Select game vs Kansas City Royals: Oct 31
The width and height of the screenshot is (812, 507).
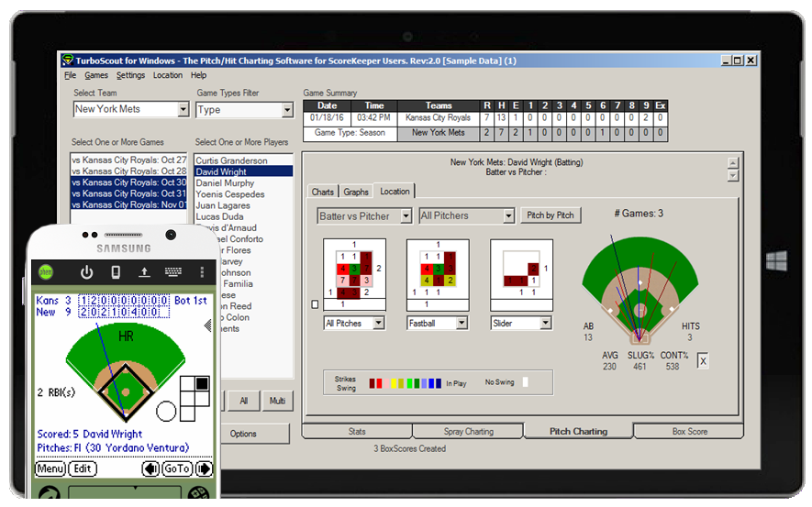coord(128,193)
